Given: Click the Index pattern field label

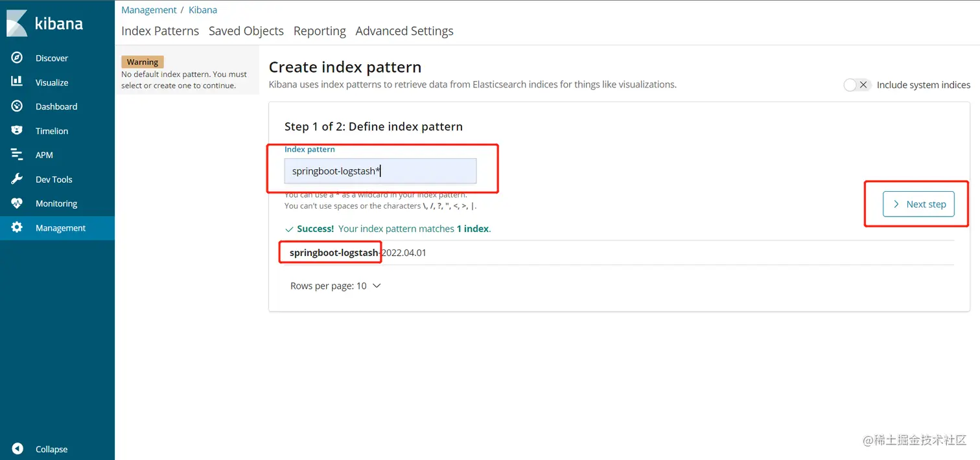Looking at the screenshot, I should click(x=310, y=149).
